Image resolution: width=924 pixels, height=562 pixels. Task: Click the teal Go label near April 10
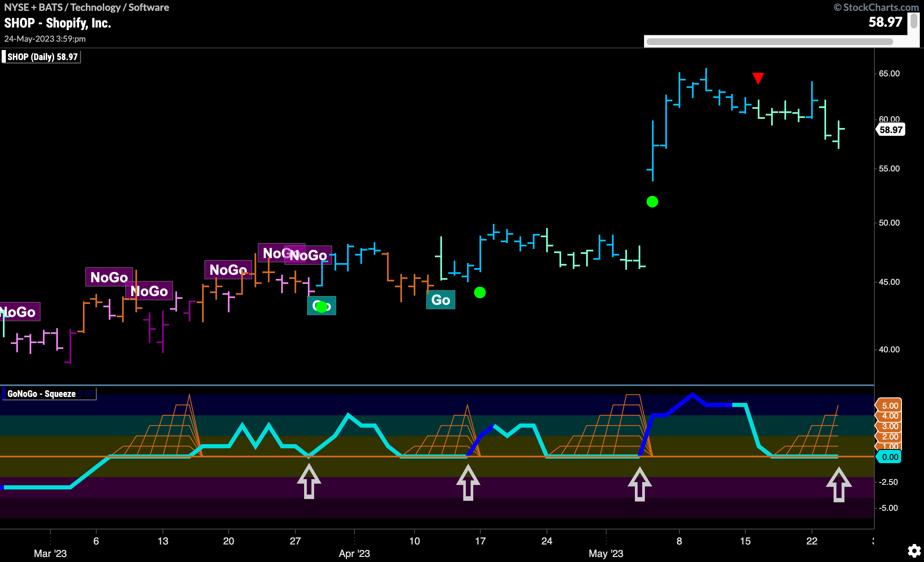tap(440, 300)
